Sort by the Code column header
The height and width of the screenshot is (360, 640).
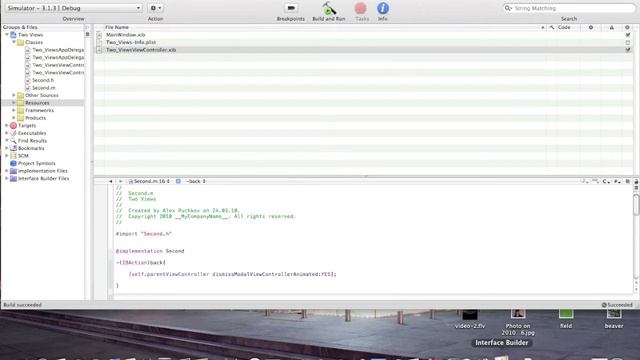(x=564, y=27)
